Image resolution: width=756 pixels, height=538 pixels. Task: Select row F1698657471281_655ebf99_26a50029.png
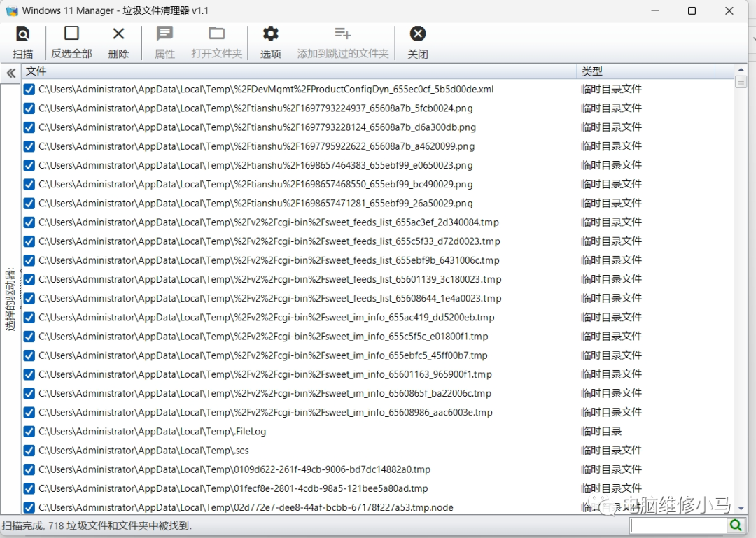(x=379, y=204)
